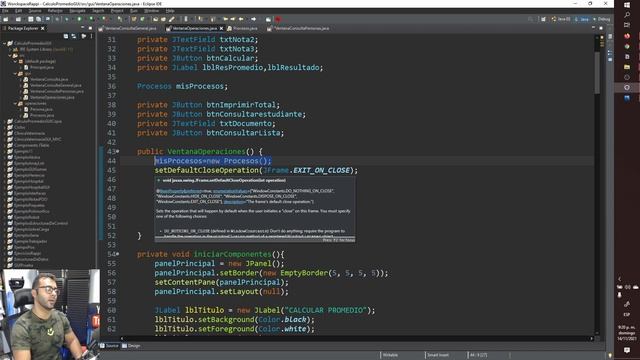Open the Navigate menu
This screenshot has width=640, height=360.
coord(77,11)
